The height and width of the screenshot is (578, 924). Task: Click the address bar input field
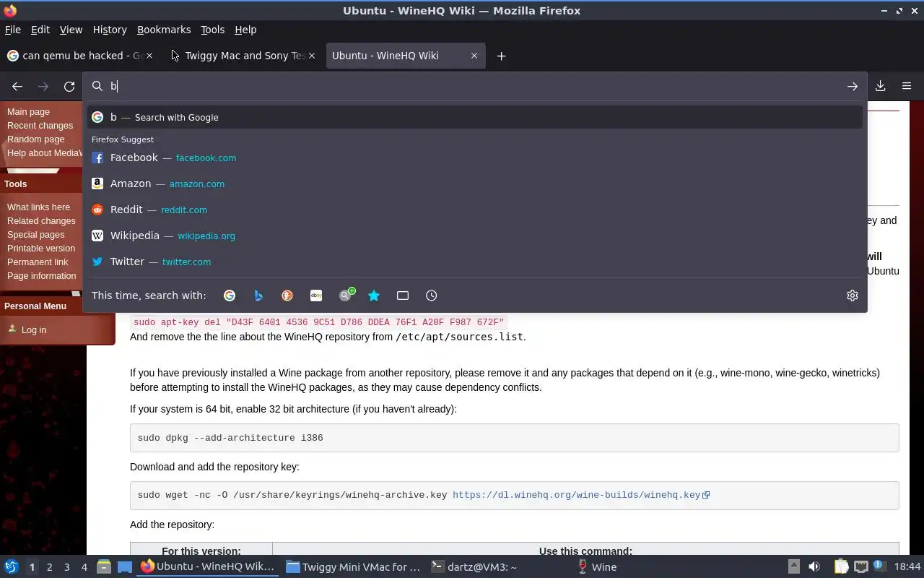pyautogui.click(x=475, y=86)
